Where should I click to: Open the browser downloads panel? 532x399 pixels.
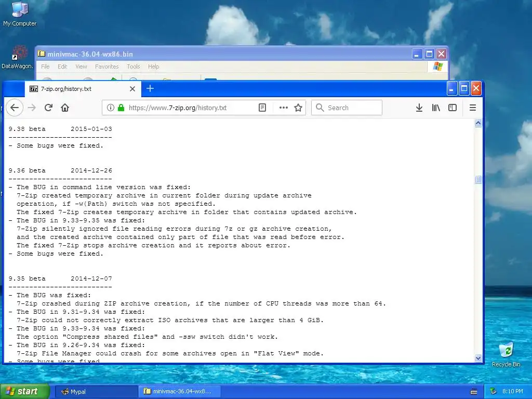[x=419, y=108]
